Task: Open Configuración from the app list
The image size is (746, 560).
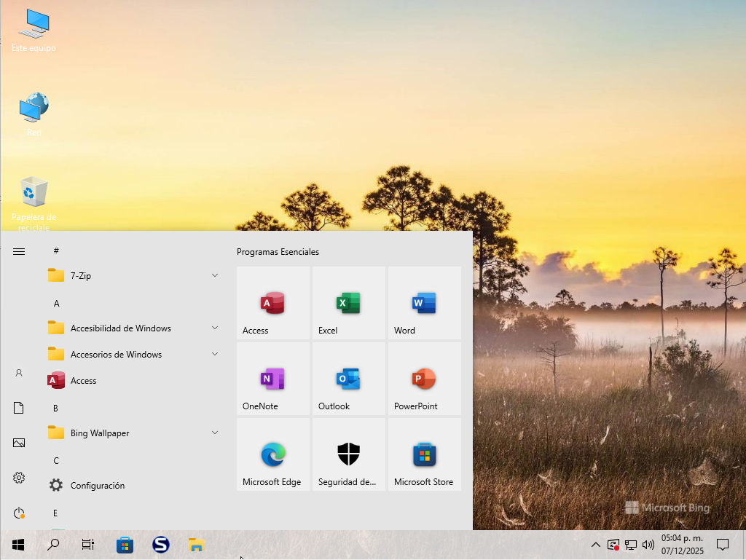Action: click(x=97, y=486)
